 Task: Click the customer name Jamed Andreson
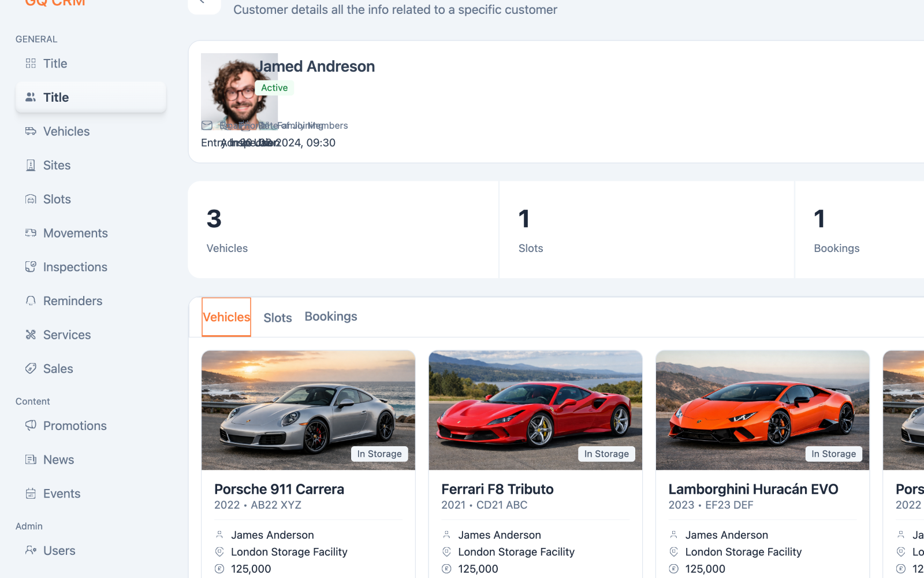pyautogui.click(x=316, y=66)
